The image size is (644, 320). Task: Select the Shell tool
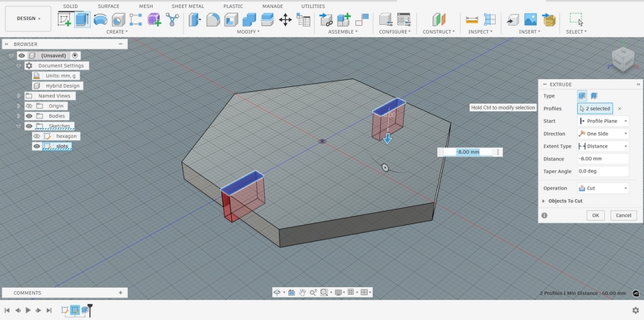tap(231, 19)
